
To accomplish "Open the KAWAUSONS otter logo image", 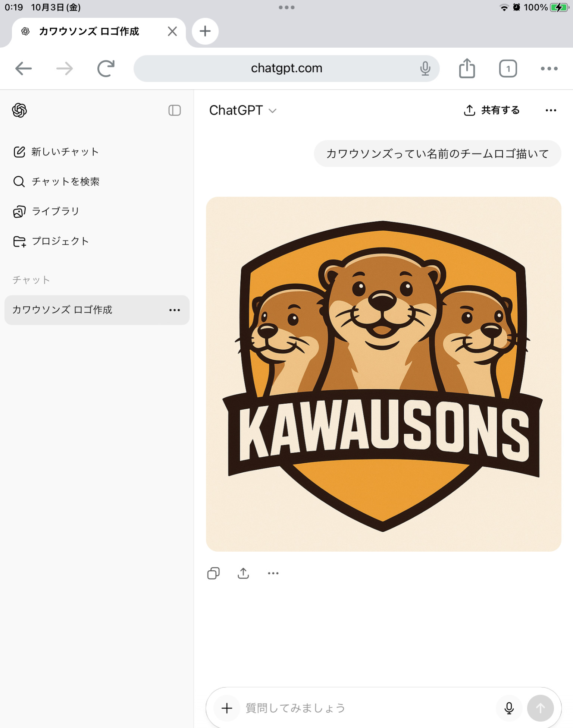I will coord(383,374).
